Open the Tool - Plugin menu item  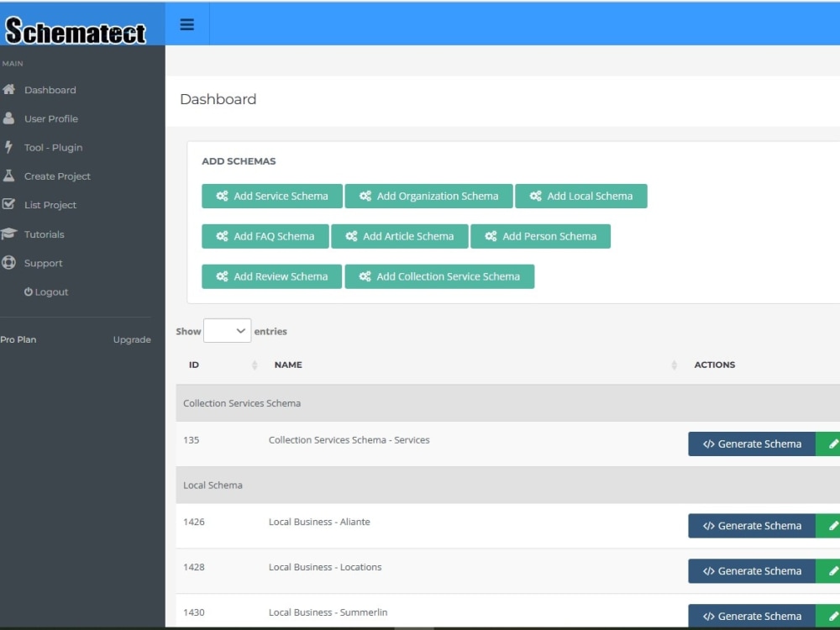pos(53,148)
